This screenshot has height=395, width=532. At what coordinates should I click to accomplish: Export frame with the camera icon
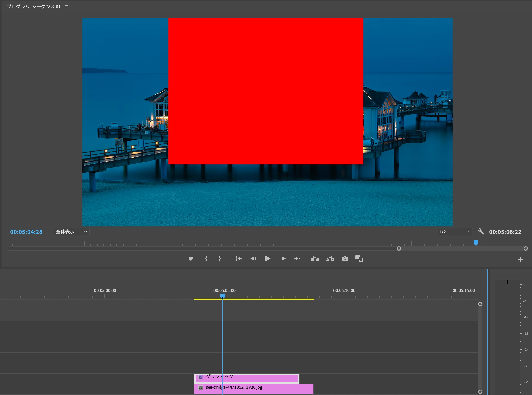[345, 258]
